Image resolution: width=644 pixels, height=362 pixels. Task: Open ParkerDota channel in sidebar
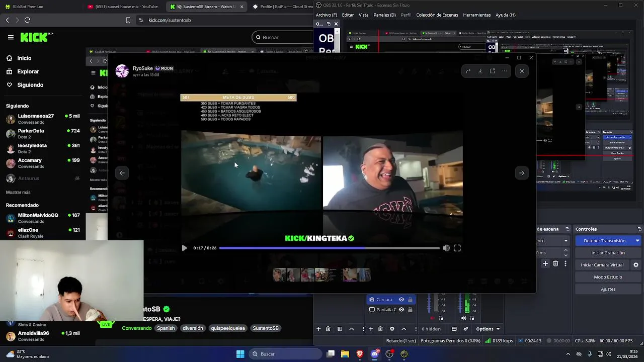click(43, 133)
